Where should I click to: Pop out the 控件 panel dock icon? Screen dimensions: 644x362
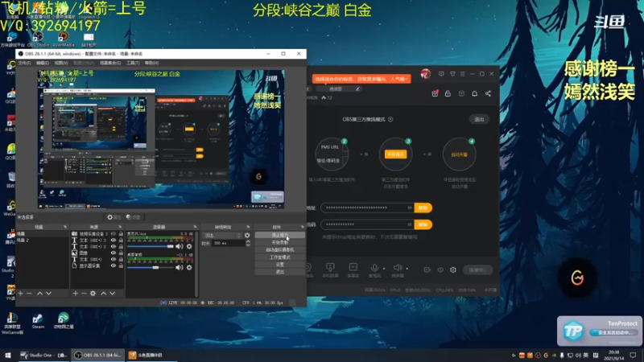[x=303, y=227]
